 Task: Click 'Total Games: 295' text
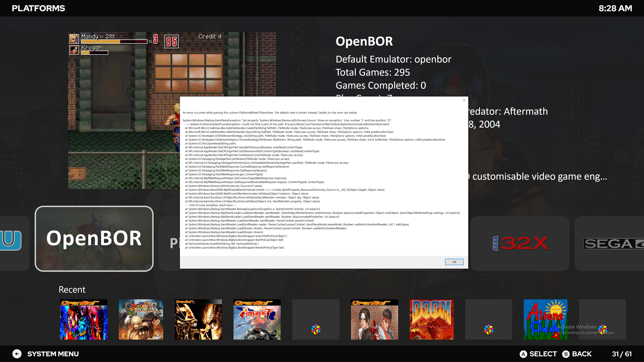(x=373, y=72)
